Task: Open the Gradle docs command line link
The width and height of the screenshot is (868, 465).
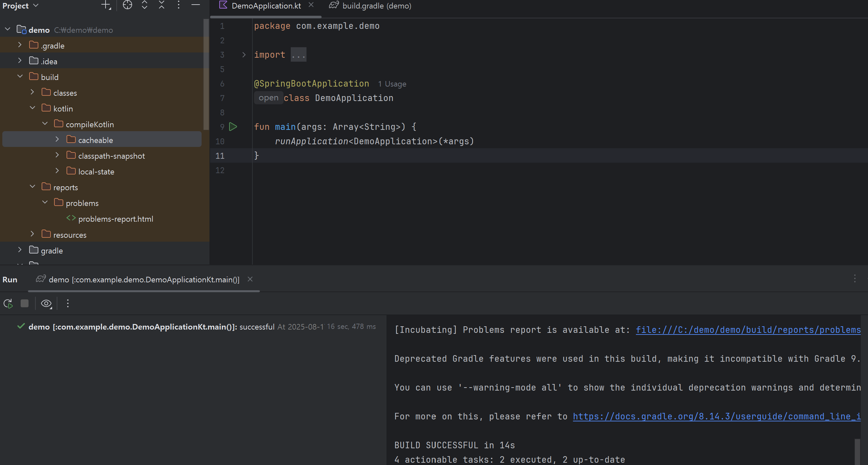Action: click(717, 416)
